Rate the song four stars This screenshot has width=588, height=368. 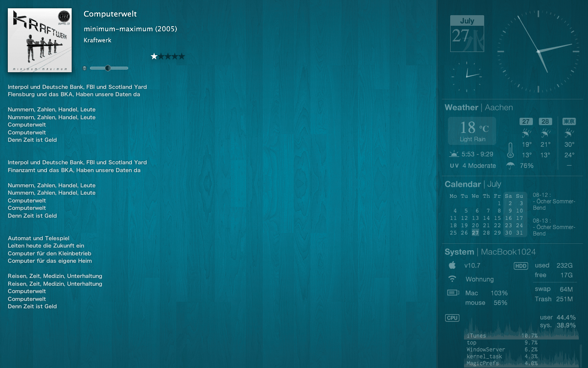175,56
